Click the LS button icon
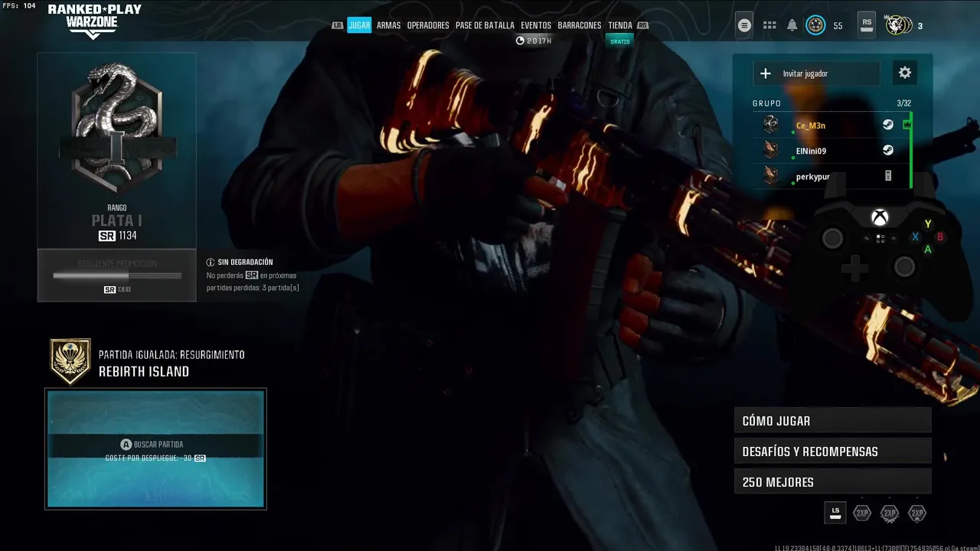Image resolution: width=980 pixels, height=551 pixels. coord(835,513)
